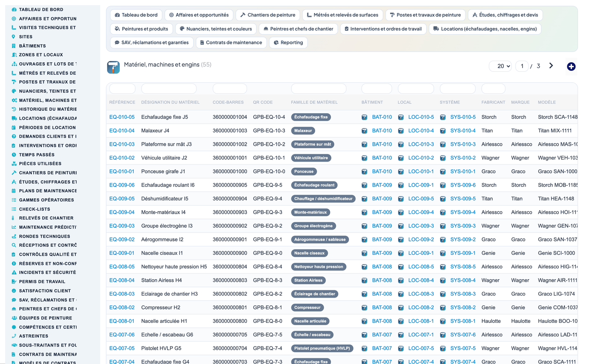Open Métrés et relevés de surfaces tab

click(x=342, y=15)
